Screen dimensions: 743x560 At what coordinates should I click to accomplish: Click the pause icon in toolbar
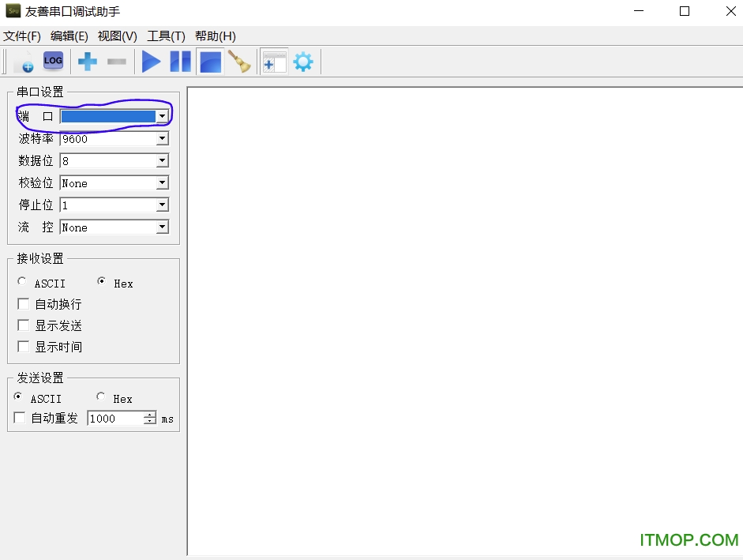181,61
